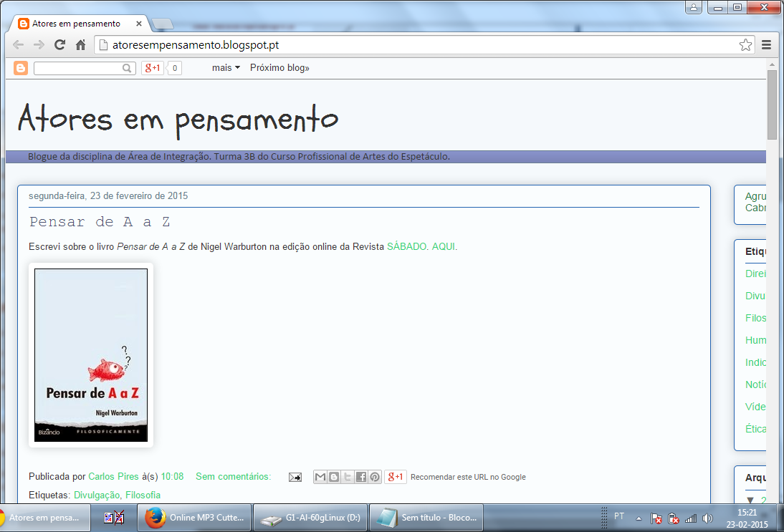This screenshot has width=784, height=532.
Task: Open the Sem título Notepad taskbar window
Action: [426, 518]
